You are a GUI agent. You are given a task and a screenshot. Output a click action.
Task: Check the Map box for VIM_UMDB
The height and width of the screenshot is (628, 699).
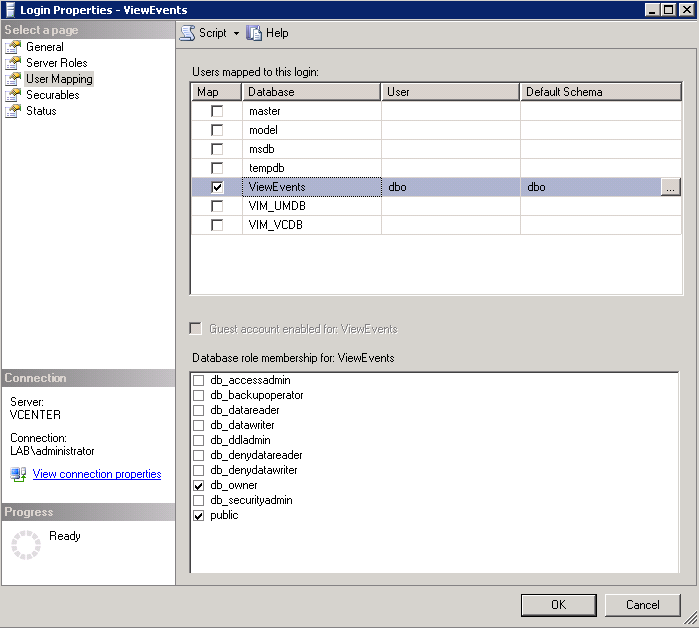217,206
